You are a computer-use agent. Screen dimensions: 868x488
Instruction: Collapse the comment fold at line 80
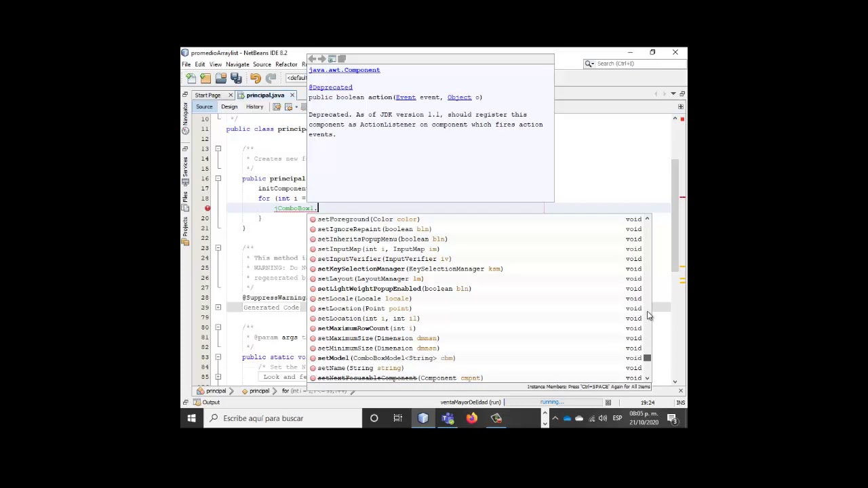click(x=218, y=327)
